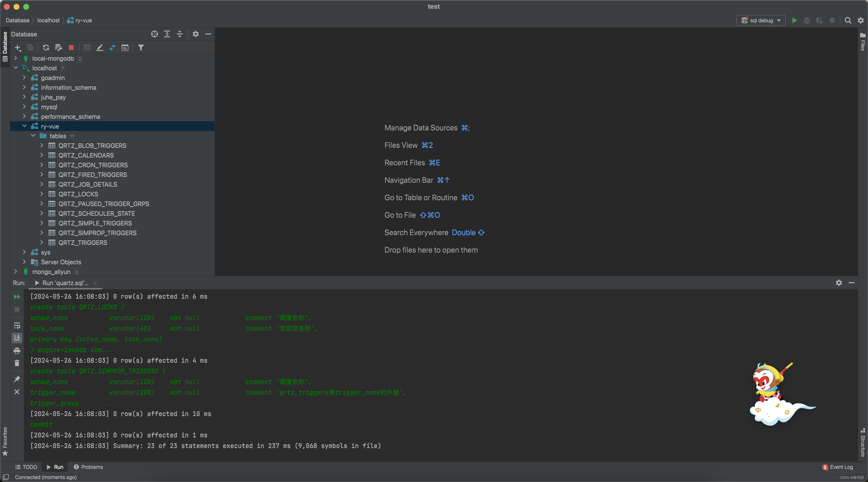Click the add new connection icon

tap(18, 48)
